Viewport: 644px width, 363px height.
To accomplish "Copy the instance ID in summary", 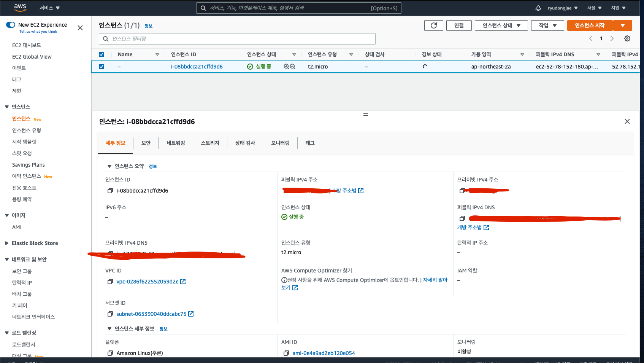I will point(110,191).
